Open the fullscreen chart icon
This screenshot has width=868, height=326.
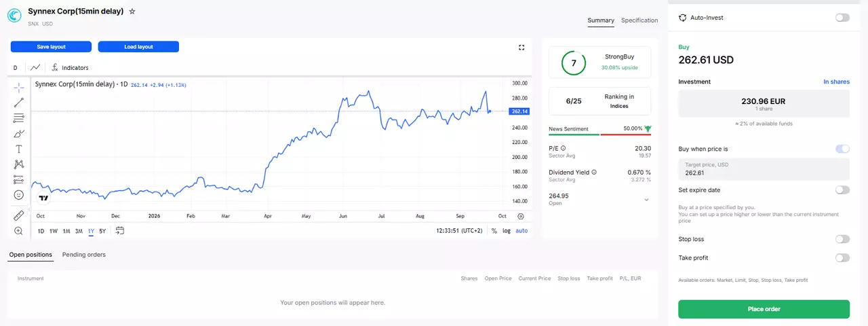(x=521, y=48)
